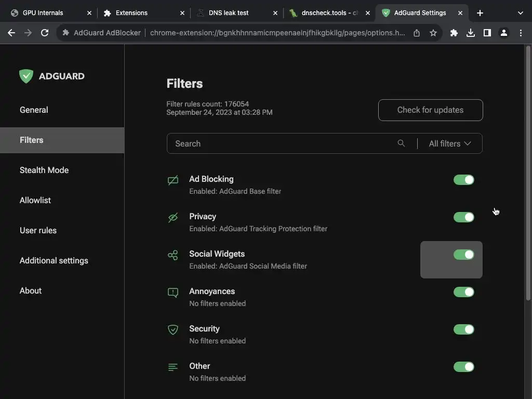Turn off the Privacy filters toggle
532x399 pixels.
(x=463, y=217)
